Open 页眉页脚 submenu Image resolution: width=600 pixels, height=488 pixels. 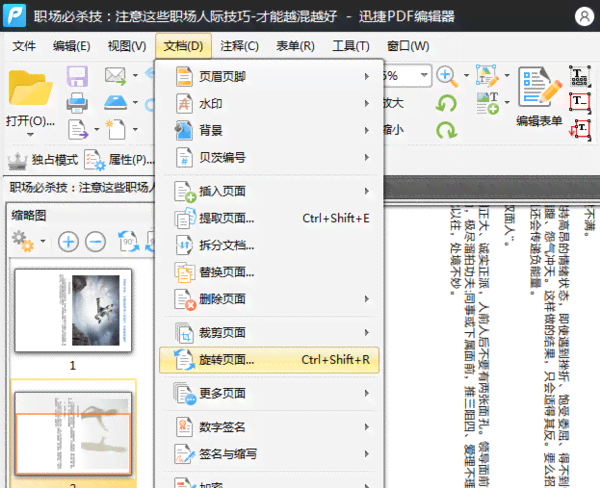click(x=269, y=77)
